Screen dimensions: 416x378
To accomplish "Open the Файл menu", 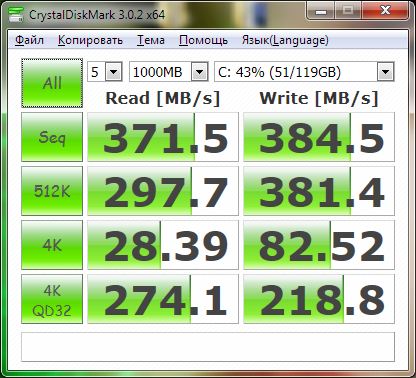I will click(x=29, y=40).
